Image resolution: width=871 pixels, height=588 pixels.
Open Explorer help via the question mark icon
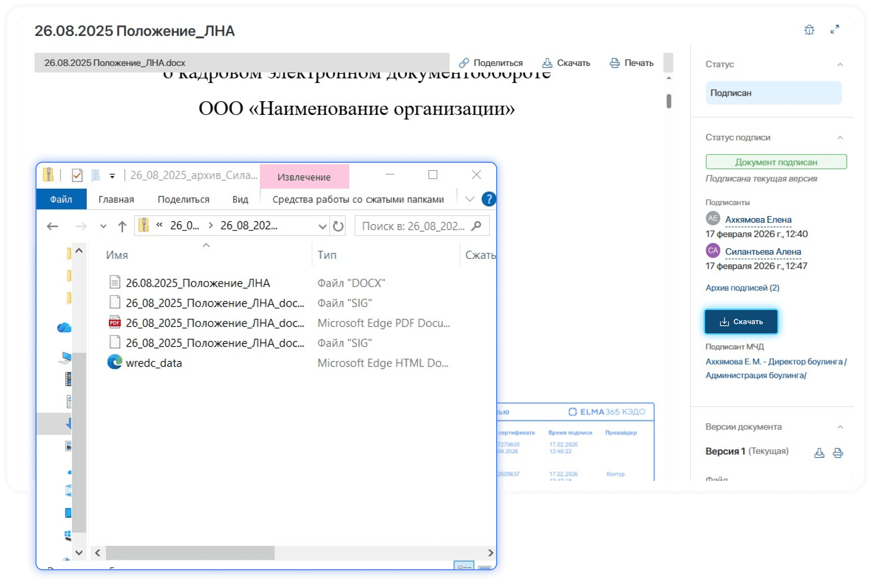488,199
